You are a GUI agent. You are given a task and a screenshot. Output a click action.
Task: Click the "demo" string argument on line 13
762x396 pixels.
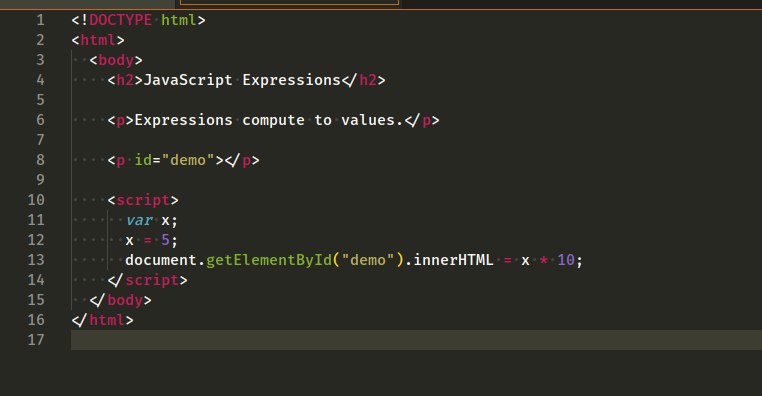point(368,259)
